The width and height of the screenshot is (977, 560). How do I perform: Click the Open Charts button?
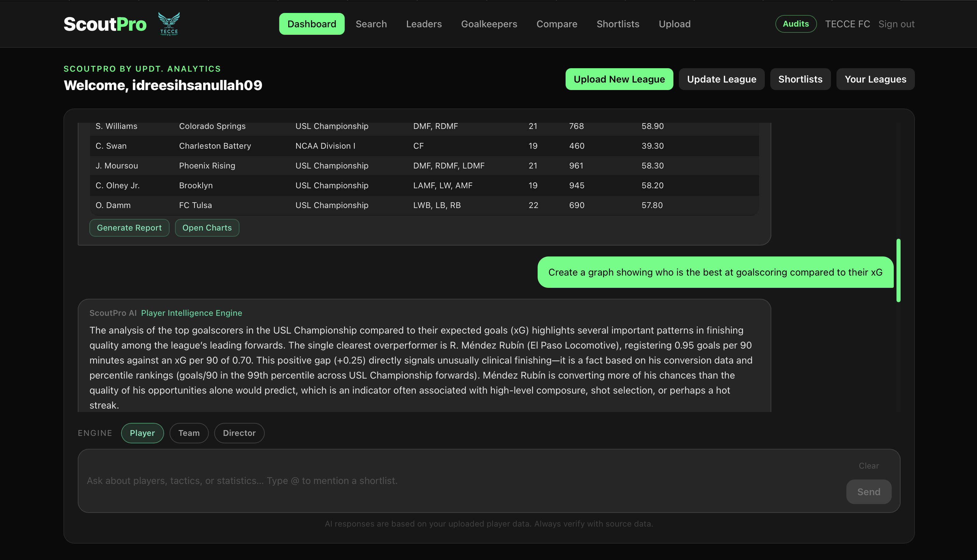pyautogui.click(x=207, y=228)
